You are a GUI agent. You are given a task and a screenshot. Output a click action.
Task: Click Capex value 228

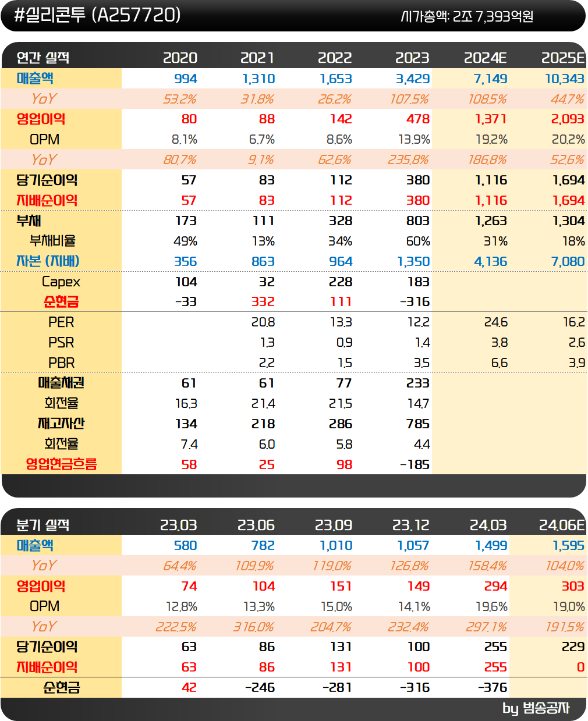[x=341, y=282]
